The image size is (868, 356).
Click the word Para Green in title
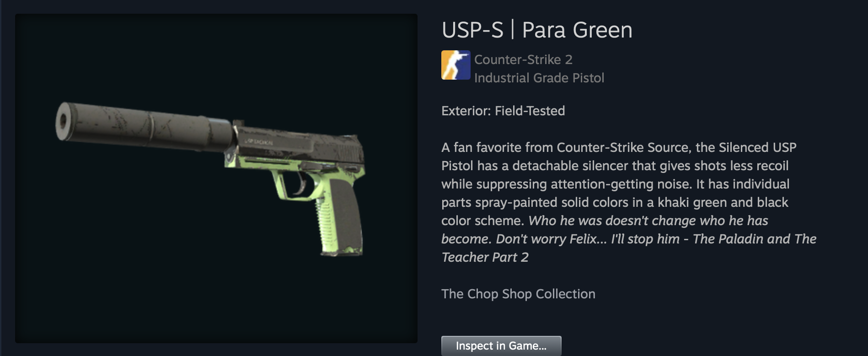(x=577, y=30)
